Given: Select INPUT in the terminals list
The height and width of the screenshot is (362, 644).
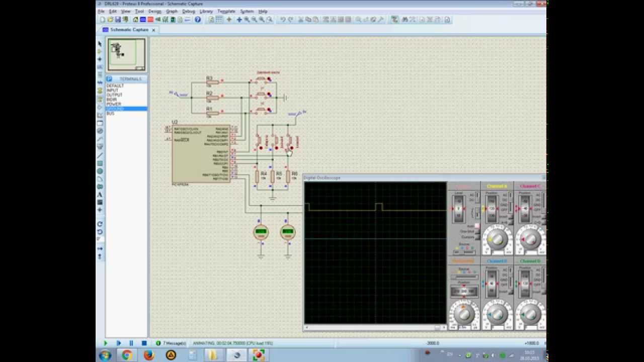Looking at the screenshot, I should [126, 90].
